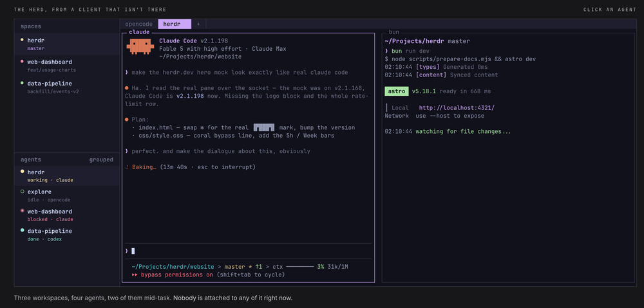The image size is (644, 308).
Task: Click the Claude prompt input field
Action: coord(248,251)
